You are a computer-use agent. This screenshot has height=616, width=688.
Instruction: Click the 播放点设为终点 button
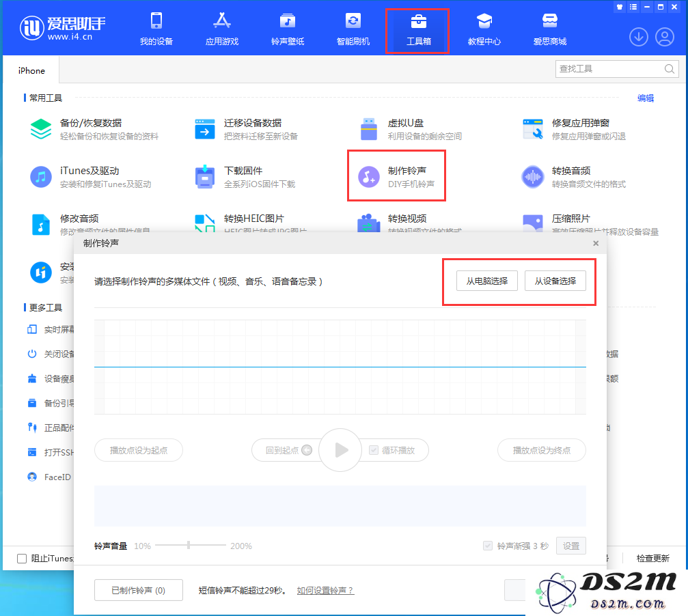click(x=541, y=450)
